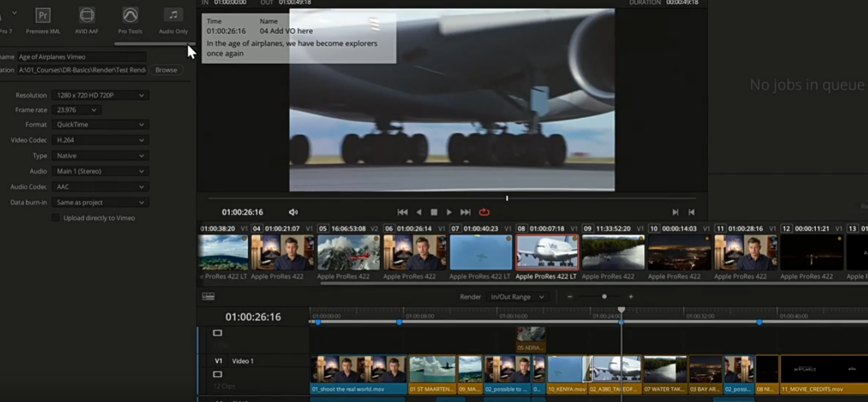Open the Audio Codec dropdown
This screenshot has width=868, height=402.
[x=100, y=187]
